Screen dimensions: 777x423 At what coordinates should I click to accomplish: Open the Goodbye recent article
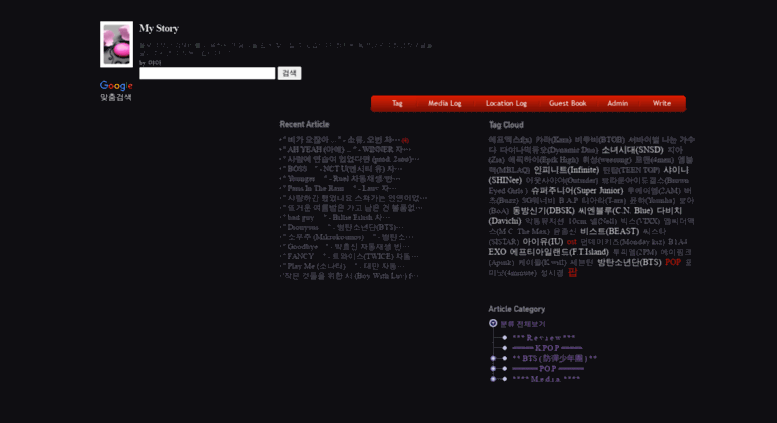[346, 247]
